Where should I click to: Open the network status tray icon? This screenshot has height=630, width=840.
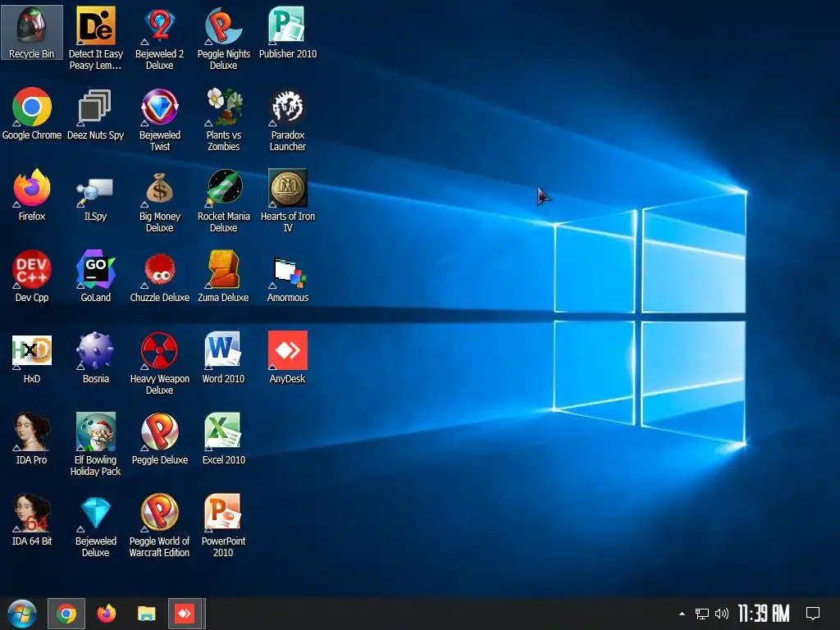(702, 614)
